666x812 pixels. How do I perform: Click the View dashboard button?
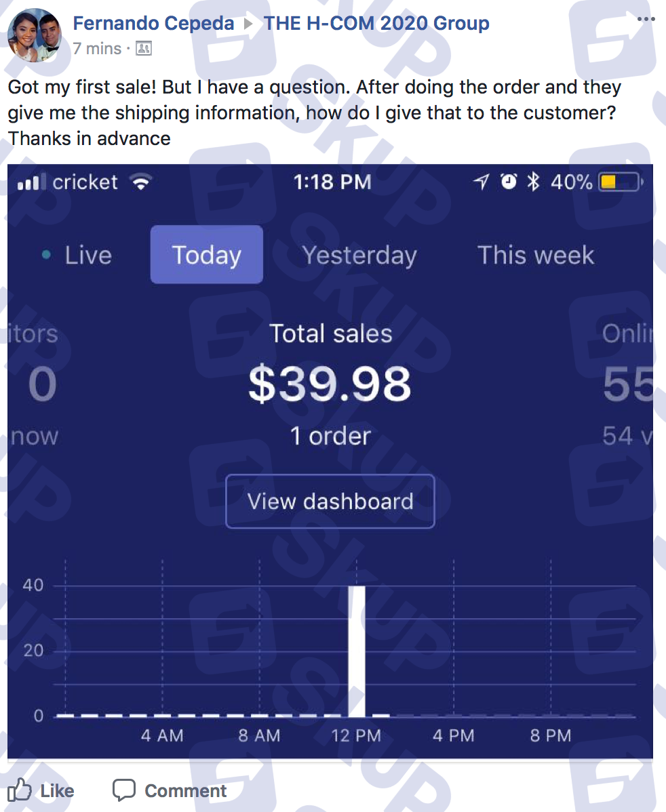point(330,502)
